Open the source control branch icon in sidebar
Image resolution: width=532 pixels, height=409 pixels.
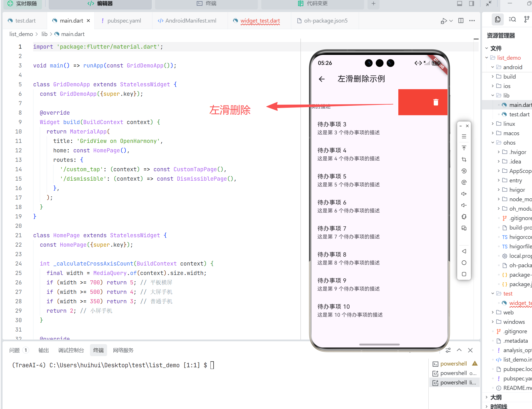click(x=526, y=19)
